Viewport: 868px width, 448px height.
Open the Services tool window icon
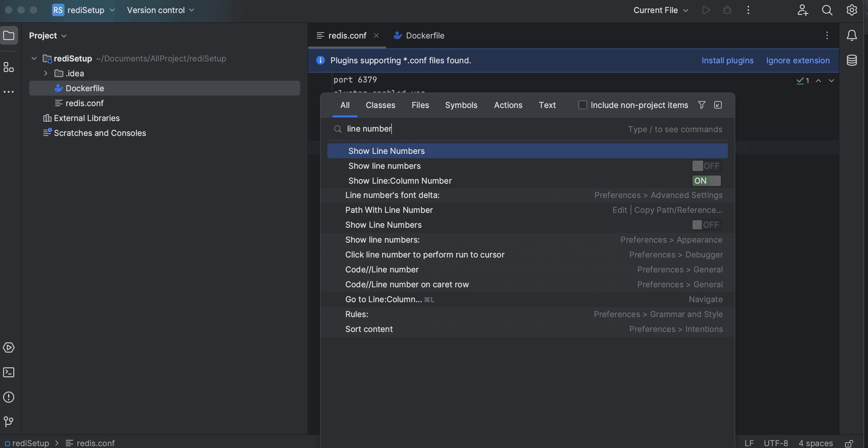9,347
